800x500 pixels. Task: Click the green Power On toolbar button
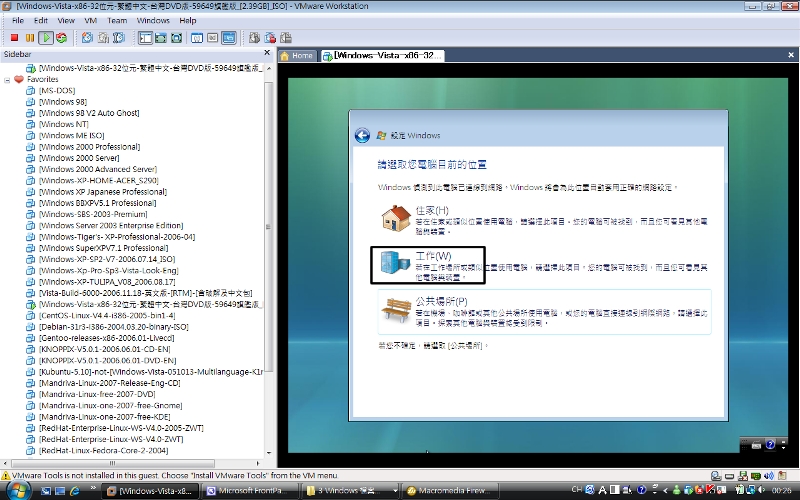[46, 38]
